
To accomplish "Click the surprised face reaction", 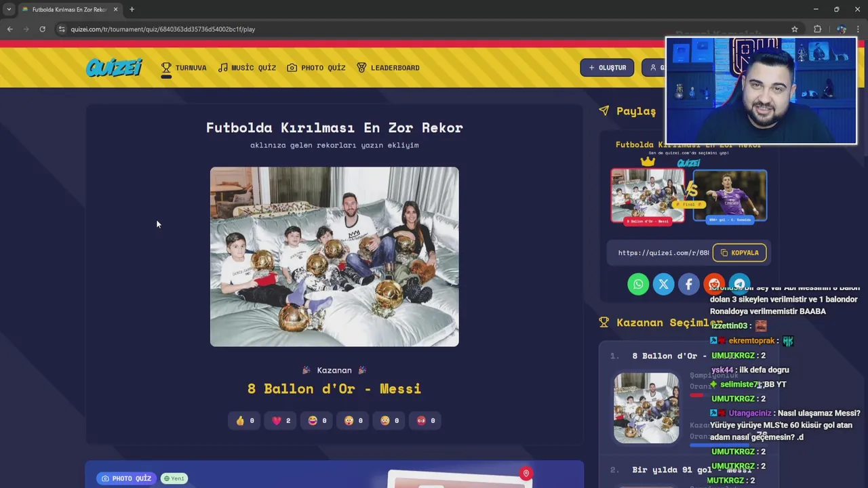I will tap(353, 420).
